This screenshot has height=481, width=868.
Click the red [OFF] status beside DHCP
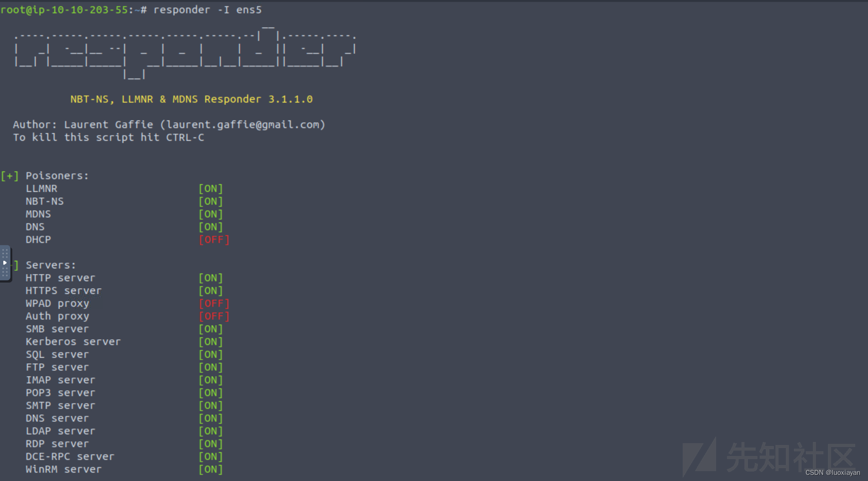[x=214, y=240]
